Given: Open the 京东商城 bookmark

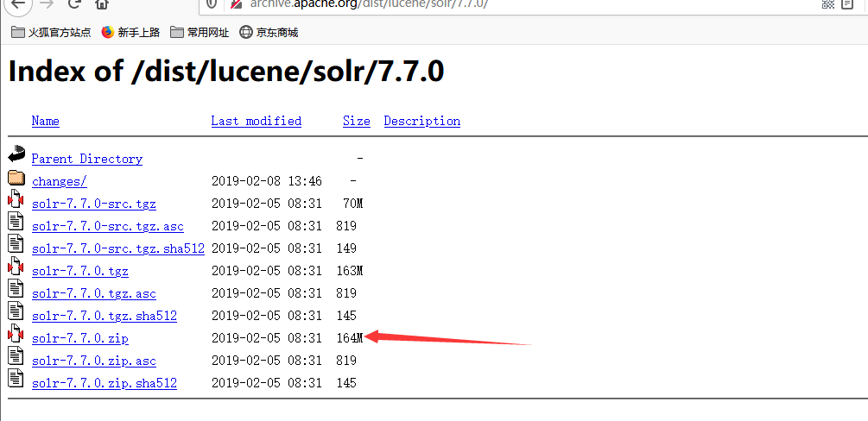Looking at the screenshot, I should (x=269, y=33).
